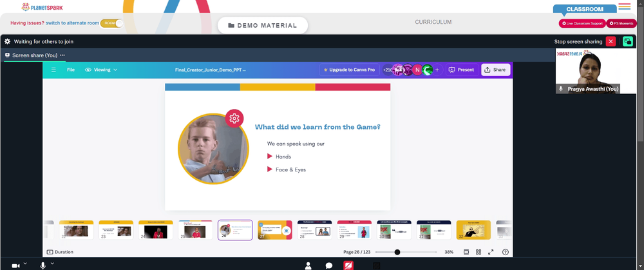Adjust the Canva zoom slider handle
The image size is (644, 270).
tap(397, 252)
